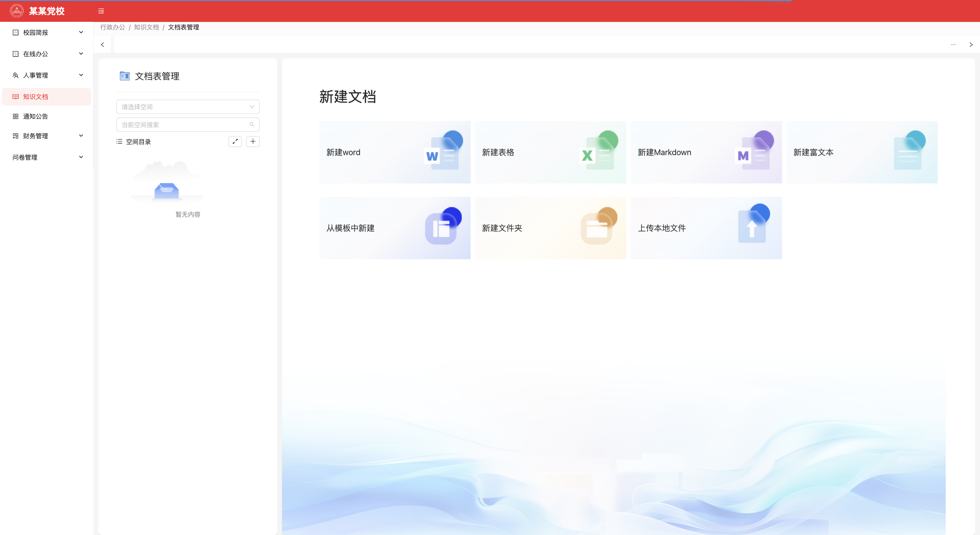
Task: Expand the 财务管理 menu chevron
Action: [x=81, y=136]
